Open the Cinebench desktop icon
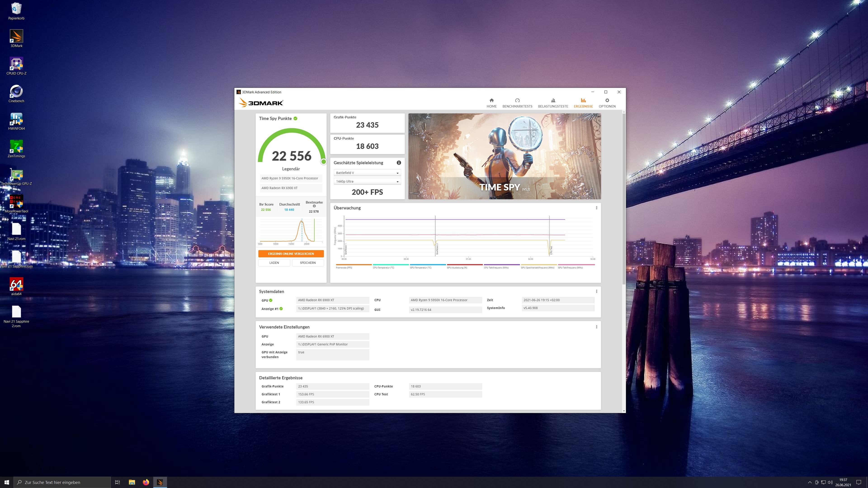Screen dimensions: 868x488 pyautogui.click(x=16, y=94)
